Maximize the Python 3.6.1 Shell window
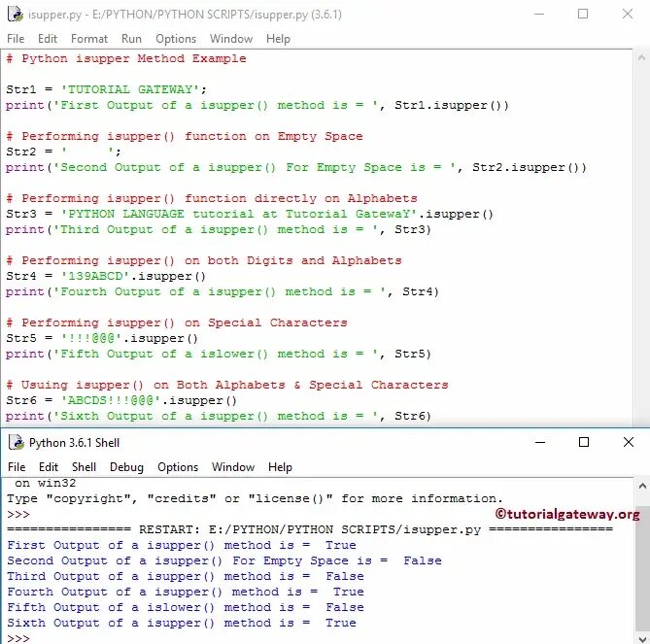 (584, 442)
